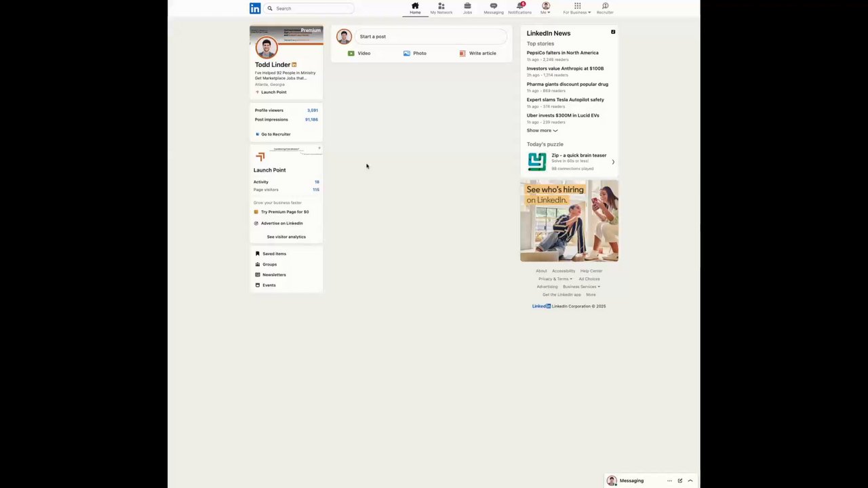868x488 pixels.
Task: Read Expert slams Tesla Autopilot safety
Action: click(x=566, y=100)
